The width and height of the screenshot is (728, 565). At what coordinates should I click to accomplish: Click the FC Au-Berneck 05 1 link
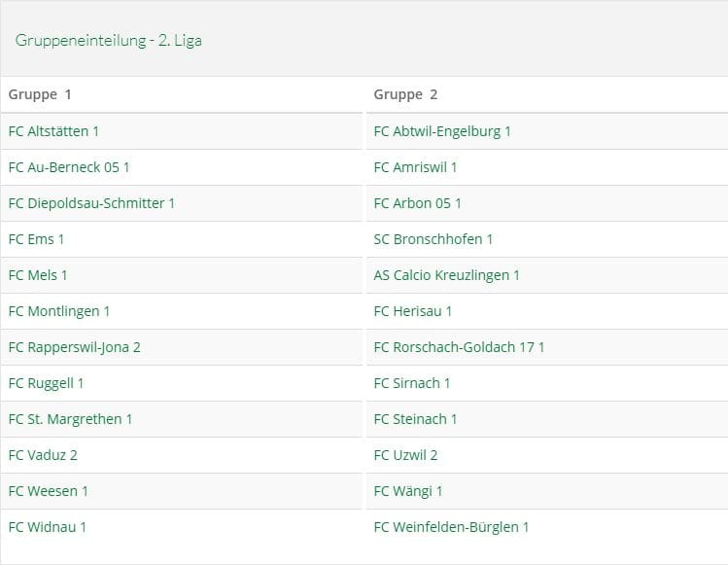(68, 167)
